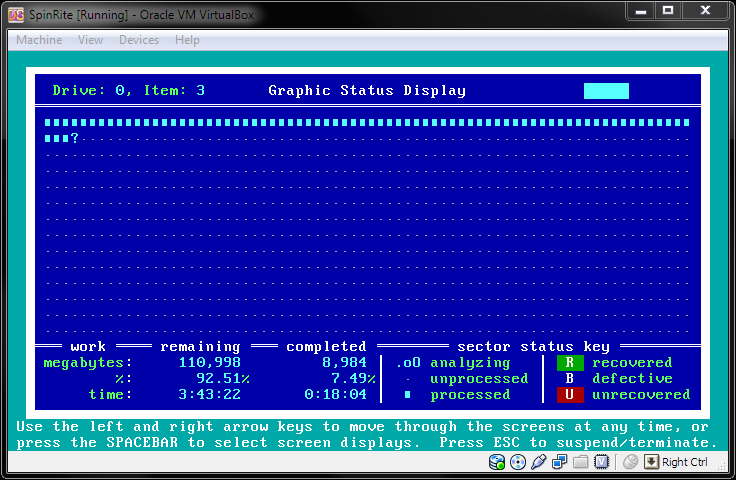
Task: Click the mouse integration status icon
Action: coord(630,462)
